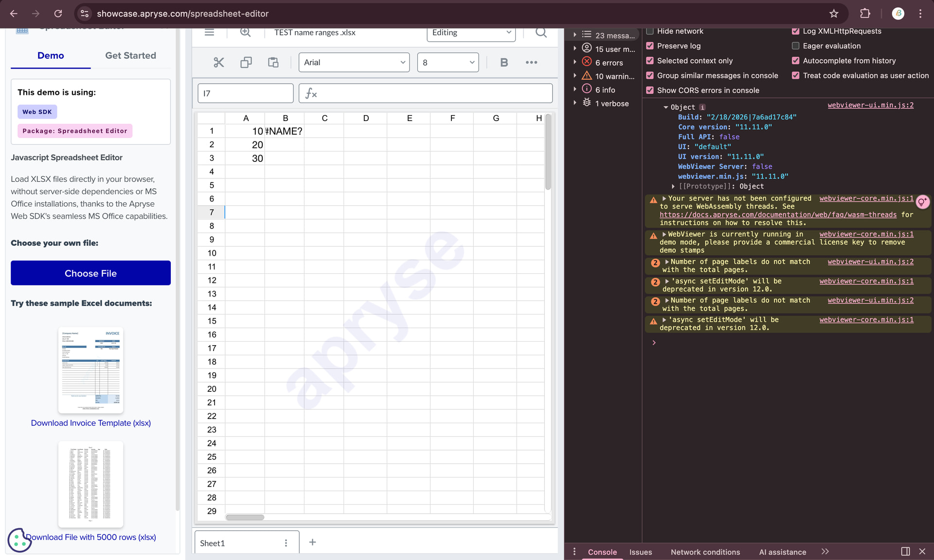The height and width of the screenshot is (560, 934).
Task: Open the more tools ellipsis menu
Action: (x=531, y=62)
